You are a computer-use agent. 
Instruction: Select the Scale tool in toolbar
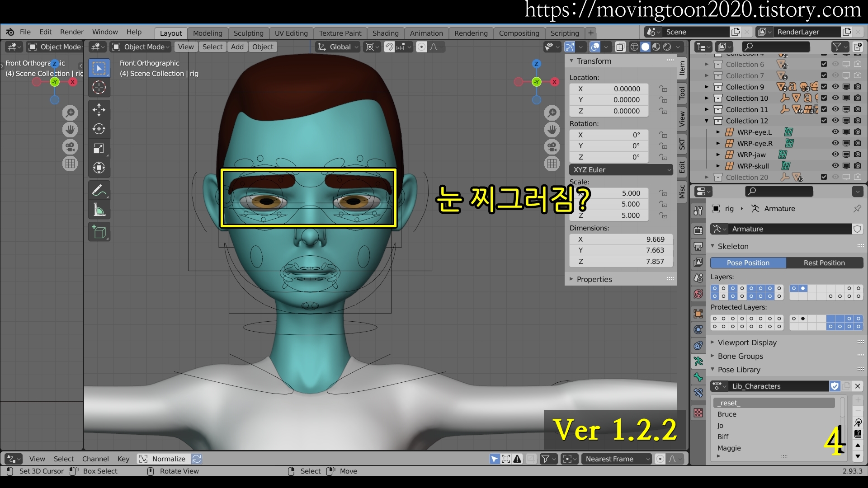99,149
